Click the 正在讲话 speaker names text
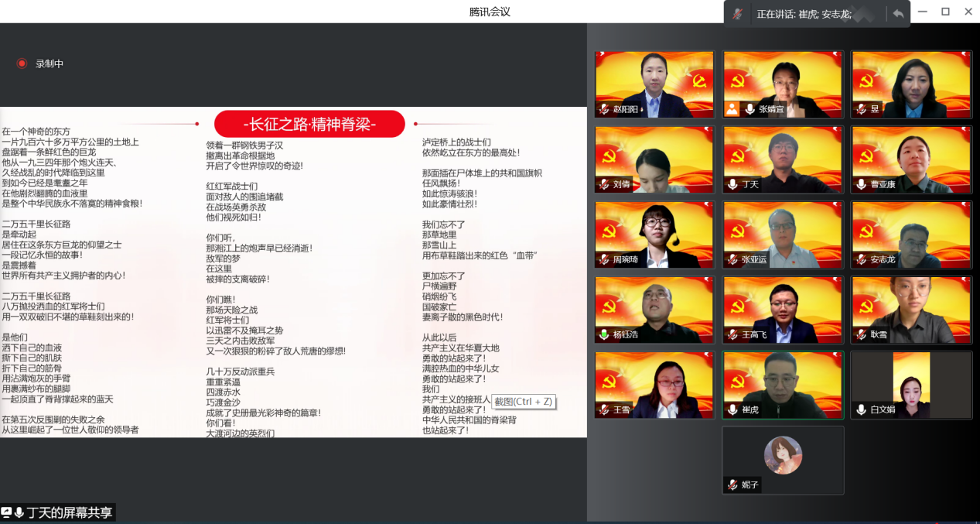 pyautogui.click(x=804, y=14)
